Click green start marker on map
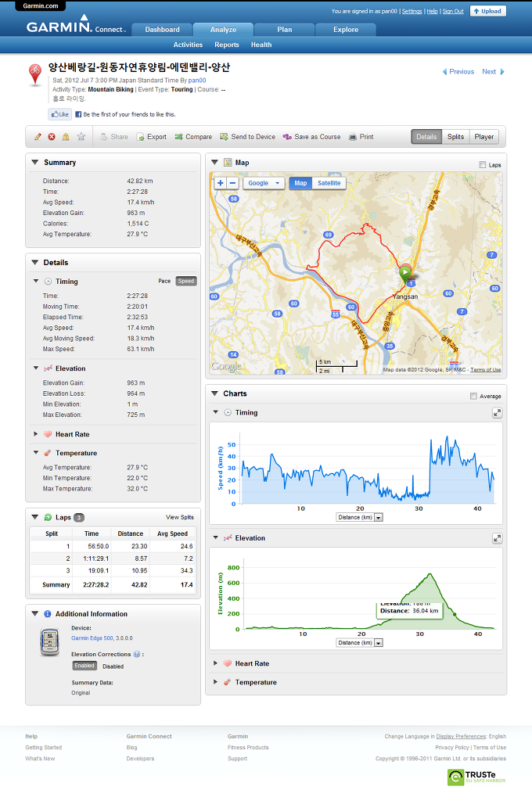 [404, 273]
